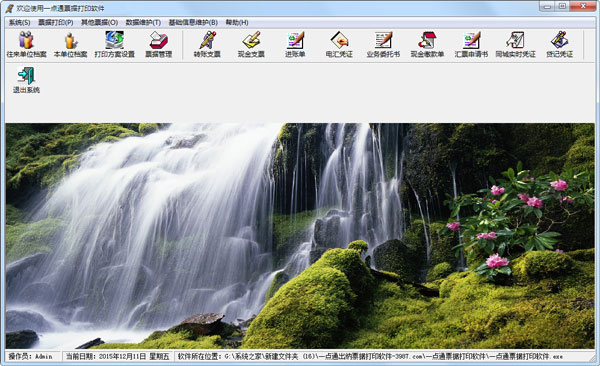Open 往来单位档案 from the toolbar
600x366 pixels.
(x=26, y=45)
